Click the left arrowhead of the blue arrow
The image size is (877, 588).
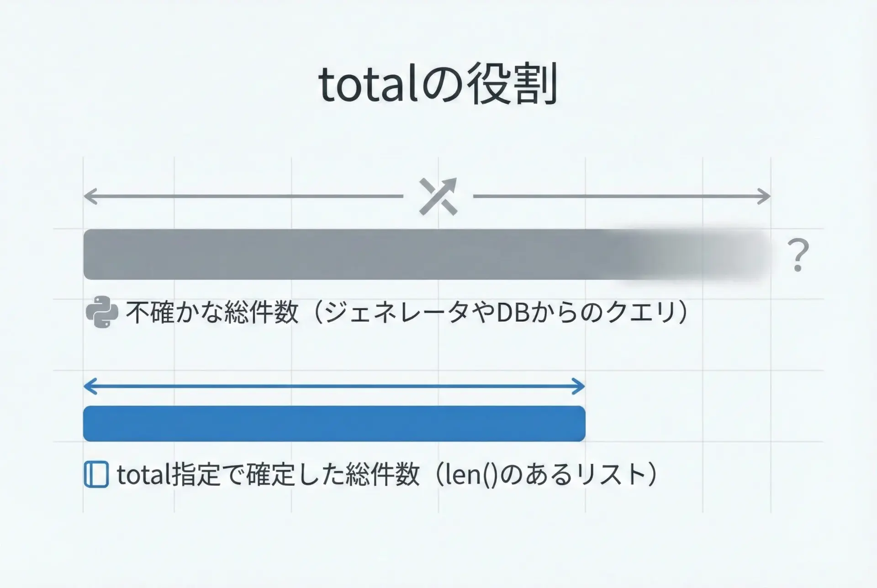pos(90,386)
